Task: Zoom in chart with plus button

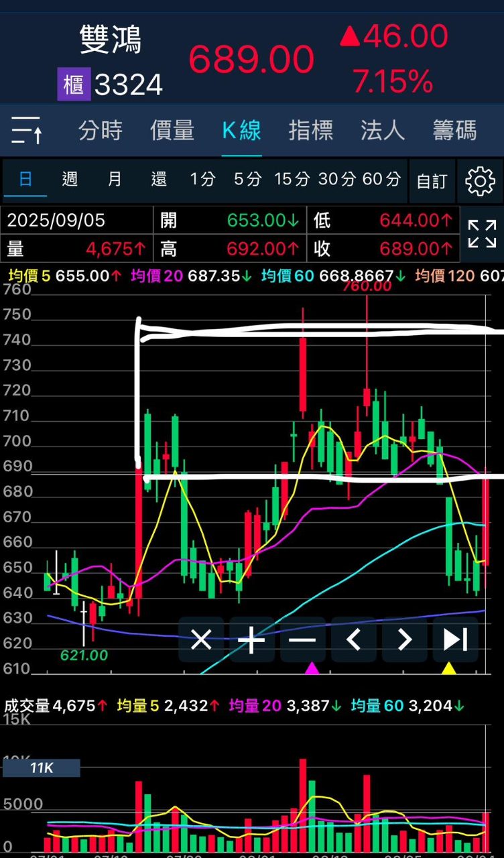Action: pos(252,639)
